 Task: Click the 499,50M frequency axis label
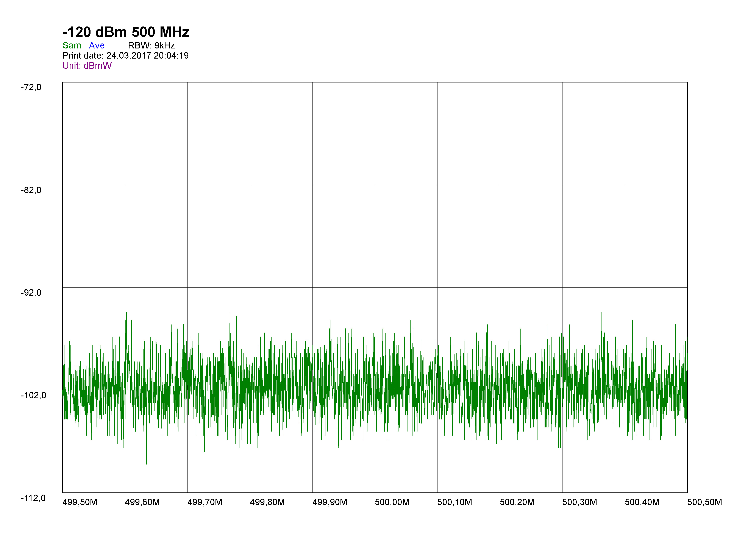(80, 502)
